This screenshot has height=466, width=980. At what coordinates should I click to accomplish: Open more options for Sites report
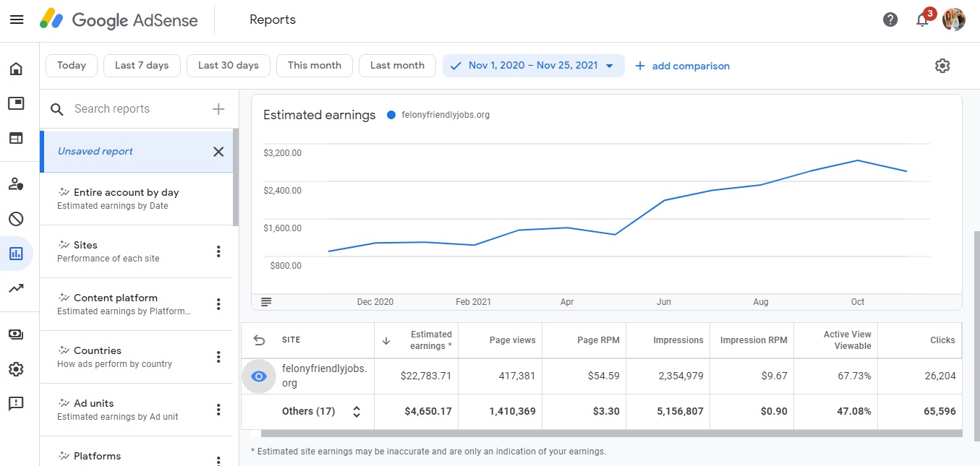click(218, 251)
